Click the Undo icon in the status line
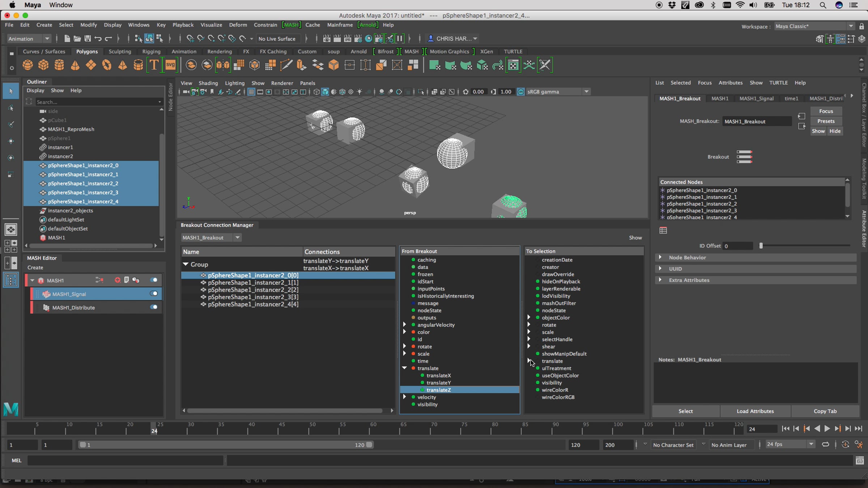 click(98, 38)
